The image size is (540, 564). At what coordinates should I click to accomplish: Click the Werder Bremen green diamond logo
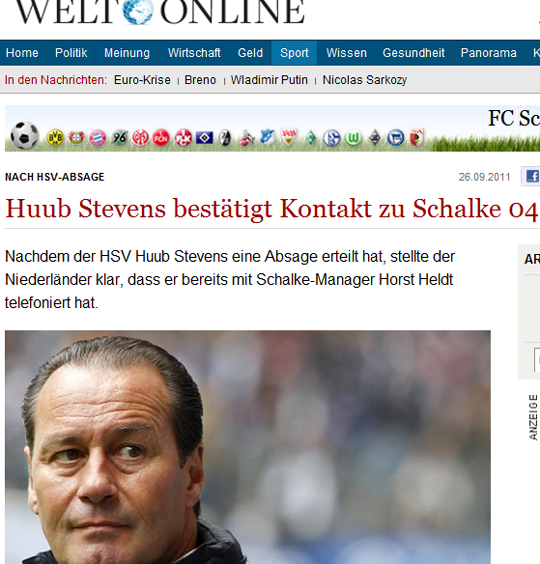click(x=310, y=138)
